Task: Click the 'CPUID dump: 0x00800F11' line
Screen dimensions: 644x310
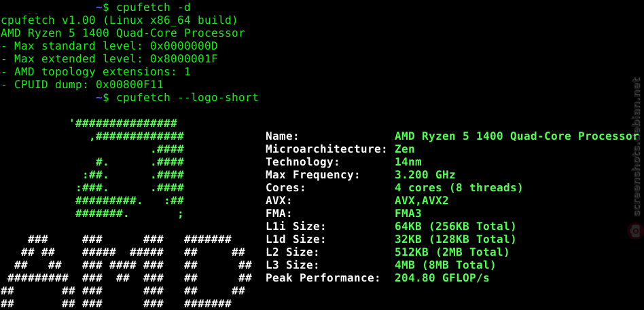Action: [x=82, y=85]
